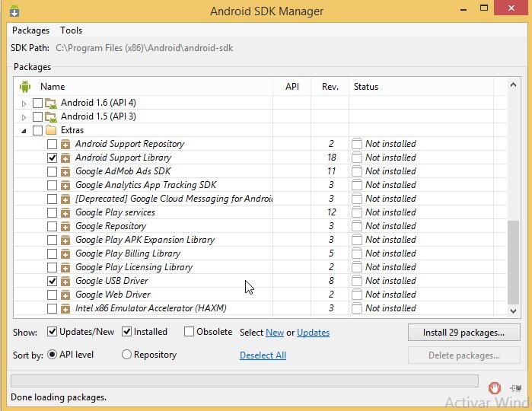Click package icon of Intel x86 Emulator Accelerator
This screenshot has height=411, width=532.
point(65,308)
